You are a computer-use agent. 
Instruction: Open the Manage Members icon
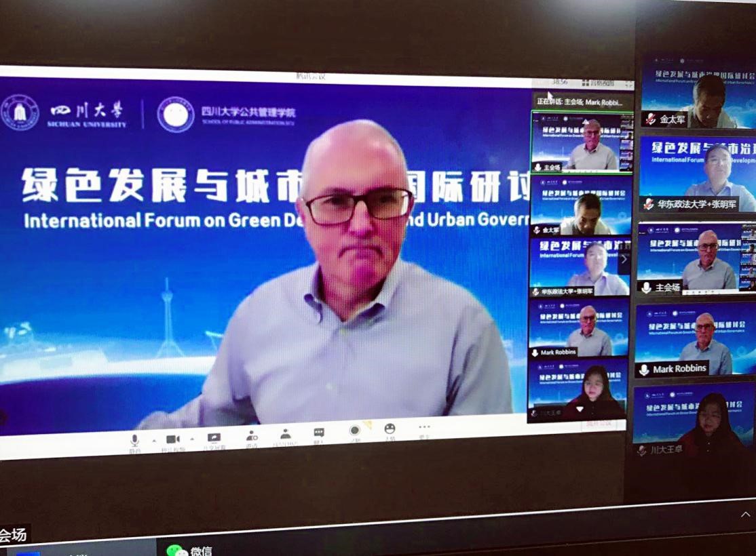(x=286, y=435)
